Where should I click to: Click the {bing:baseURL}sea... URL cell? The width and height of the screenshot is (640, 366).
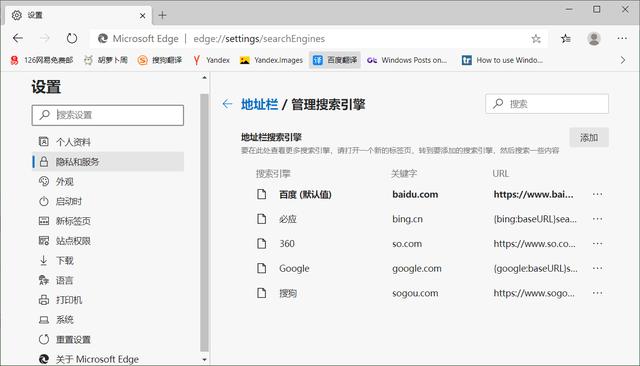[535, 219]
